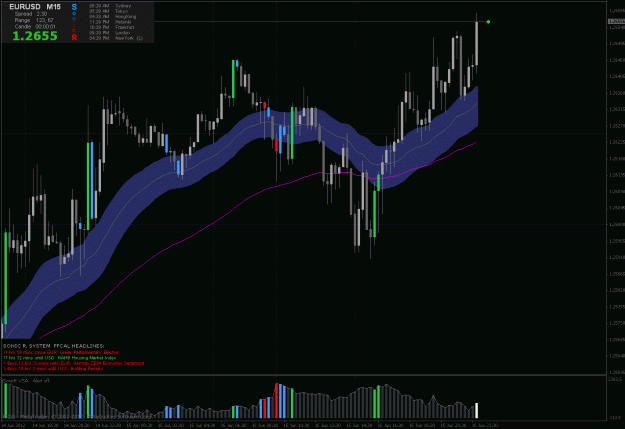Click the German ZEW Economic Sentiment headline

(x=74, y=364)
